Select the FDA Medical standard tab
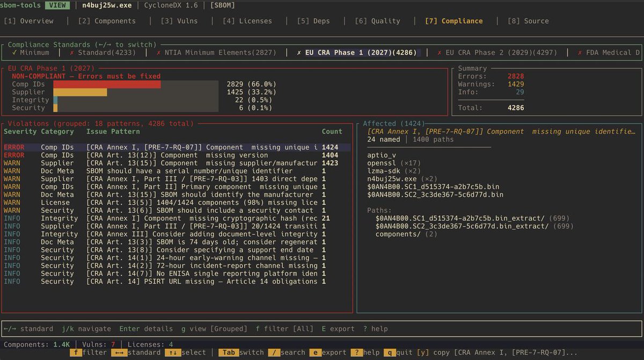The height and width of the screenshot is (360, 644). pos(609,53)
